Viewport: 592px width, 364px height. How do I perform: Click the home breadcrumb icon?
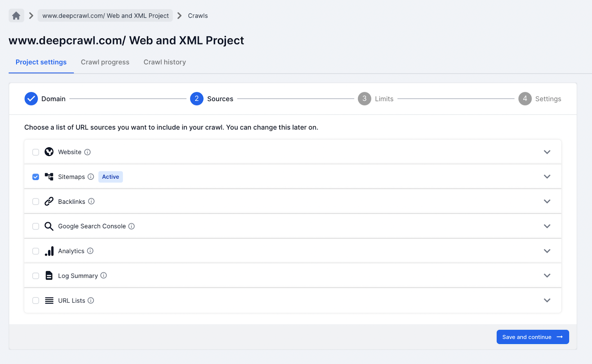[x=16, y=16]
